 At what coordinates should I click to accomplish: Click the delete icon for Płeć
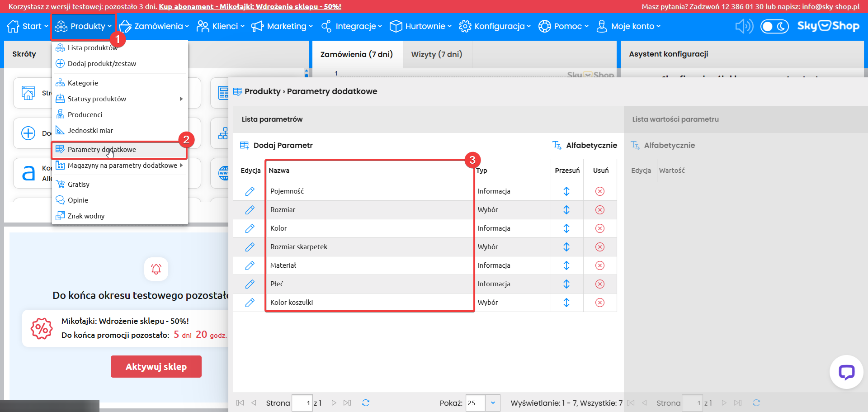point(599,284)
